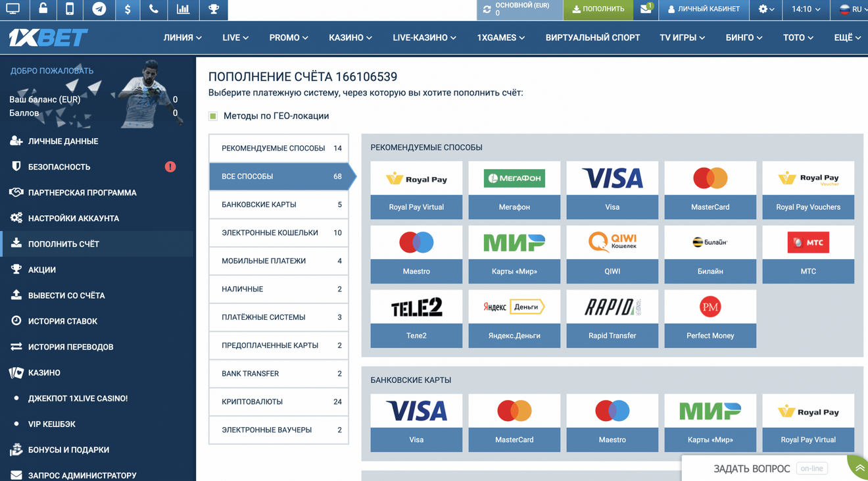Toggle the Методы по ГЕО-локации checkbox
Viewport: 868px width, 481px height.
tap(213, 115)
